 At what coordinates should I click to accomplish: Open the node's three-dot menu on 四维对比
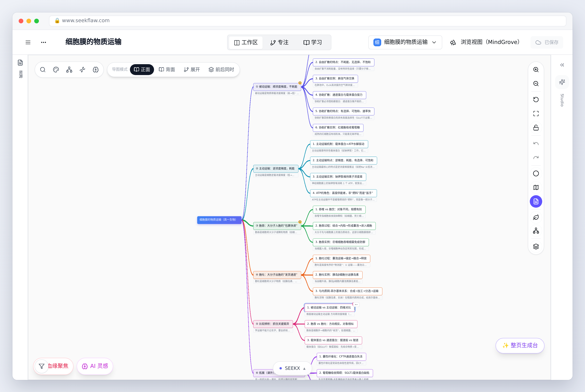pos(356,304)
